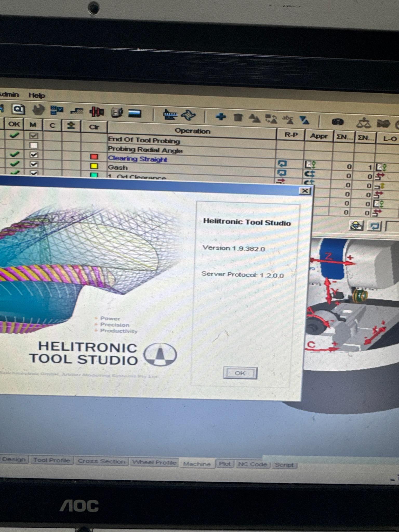This screenshot has height=532, width=399.
Task: Toggle M checkbox for Clearing Straight
Action: click(x=34, y=155)
